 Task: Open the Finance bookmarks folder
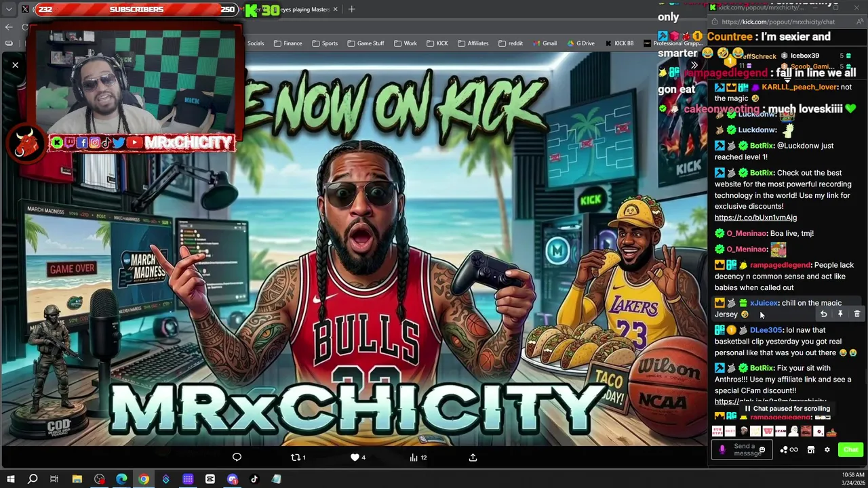tap(288, 43)
